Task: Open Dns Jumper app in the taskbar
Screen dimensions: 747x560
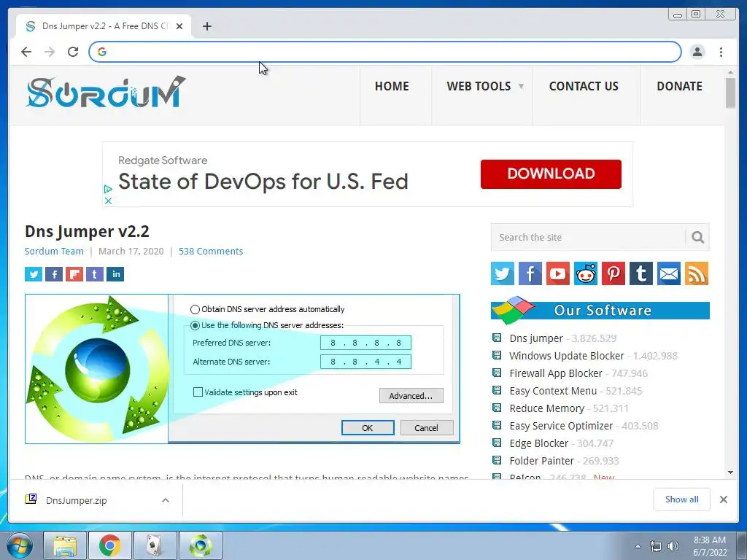Action: 200,545
